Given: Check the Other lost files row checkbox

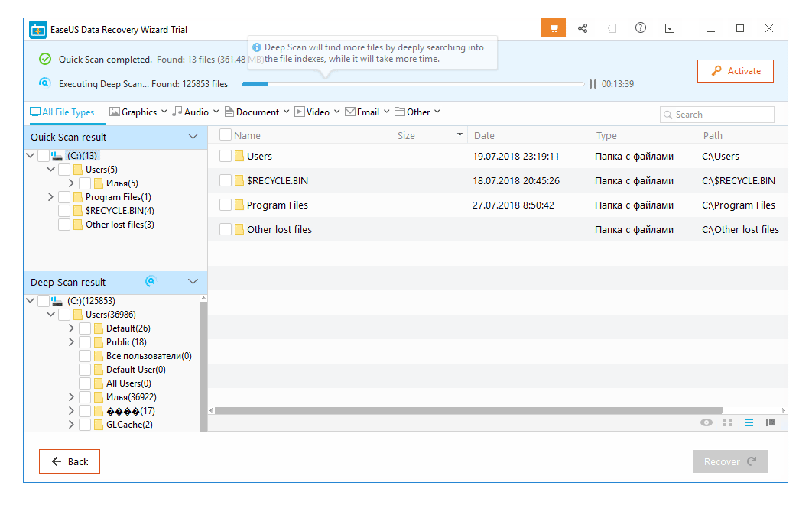Looking at the screenshot, I should tap(226, 229).
